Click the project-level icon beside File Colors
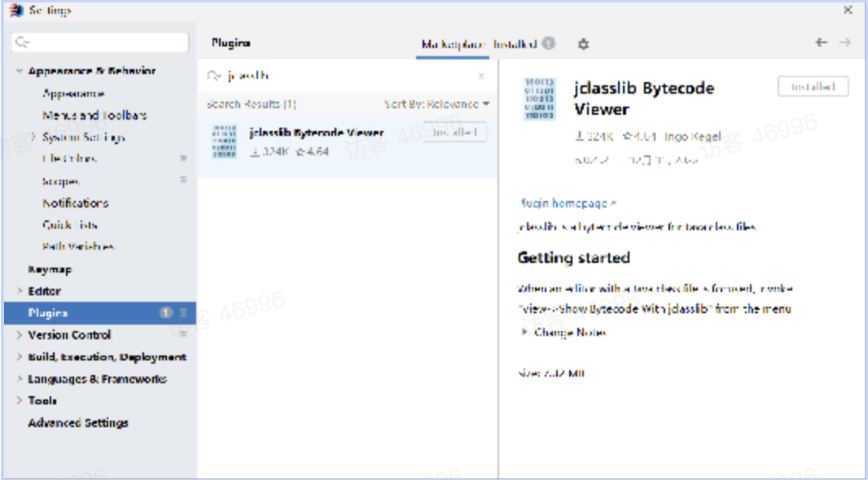The image size is (868, 480). (x=183, y=159)
